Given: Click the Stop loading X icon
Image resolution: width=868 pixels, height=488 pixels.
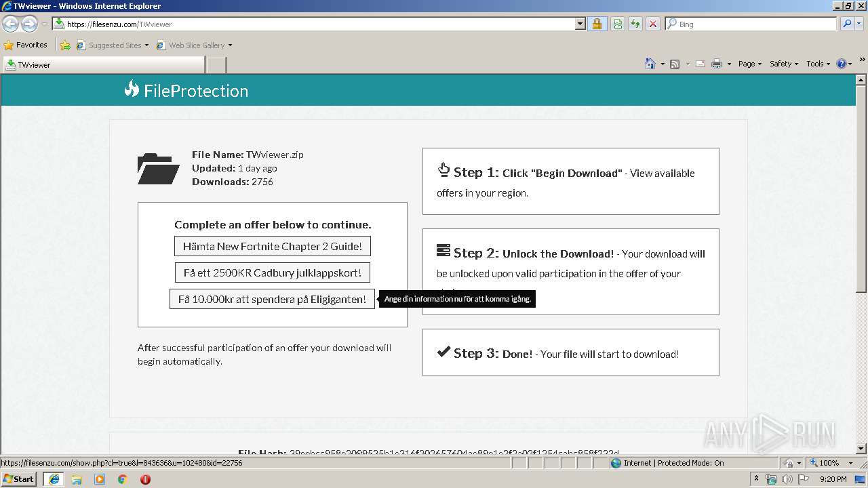Looking at the screenshot, I should (x=652, y=24).
